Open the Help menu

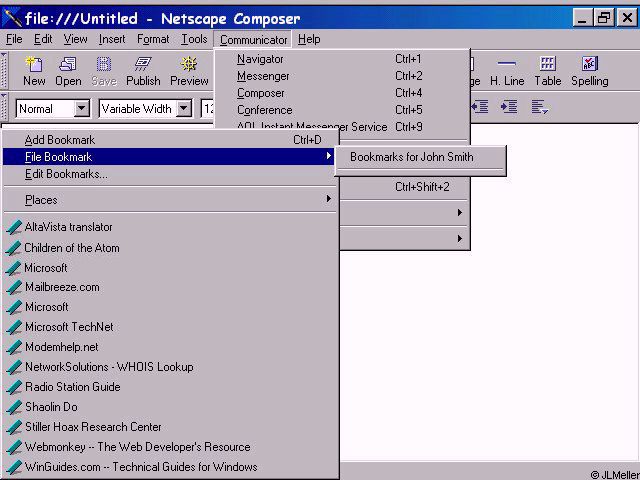309,39
